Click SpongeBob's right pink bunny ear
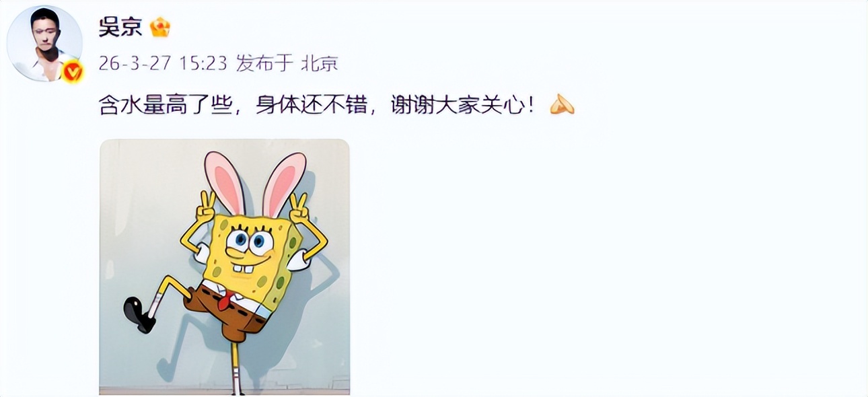Screen dimensions: 868x397 point(283,184)
